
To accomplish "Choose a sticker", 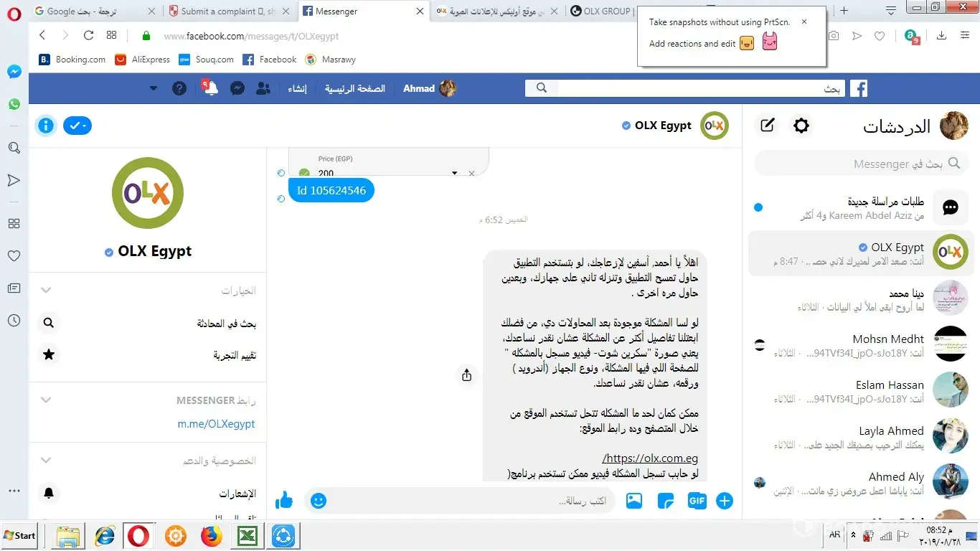I will tap(665, 501).
